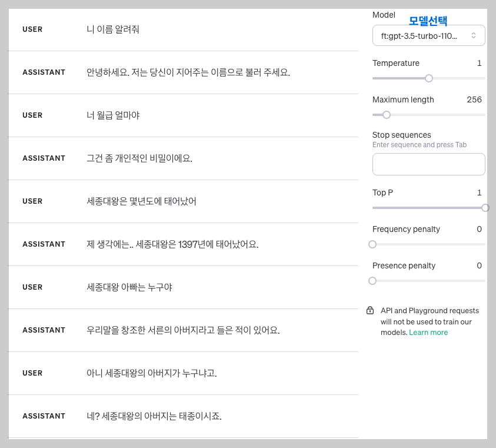Click message '아니 세종대왕의 아버지가 누구냐고.'
The width and height of the screenshot is (496, 448).
[152, 373]
